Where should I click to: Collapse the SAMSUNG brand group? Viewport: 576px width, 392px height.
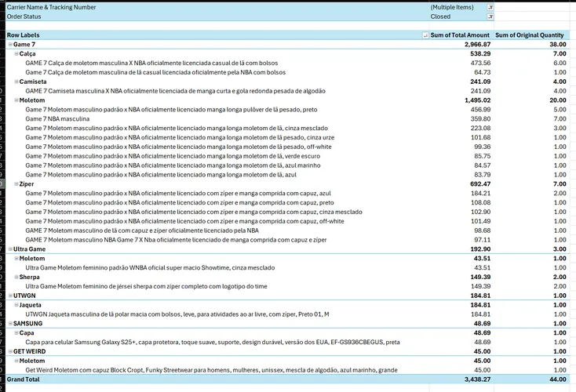10,324
